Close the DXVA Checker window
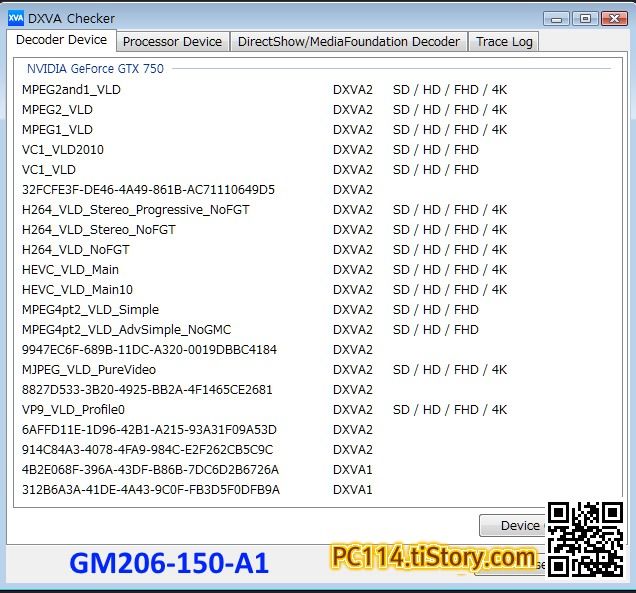Viewport: 636px width, 593px height. [614, 19]
